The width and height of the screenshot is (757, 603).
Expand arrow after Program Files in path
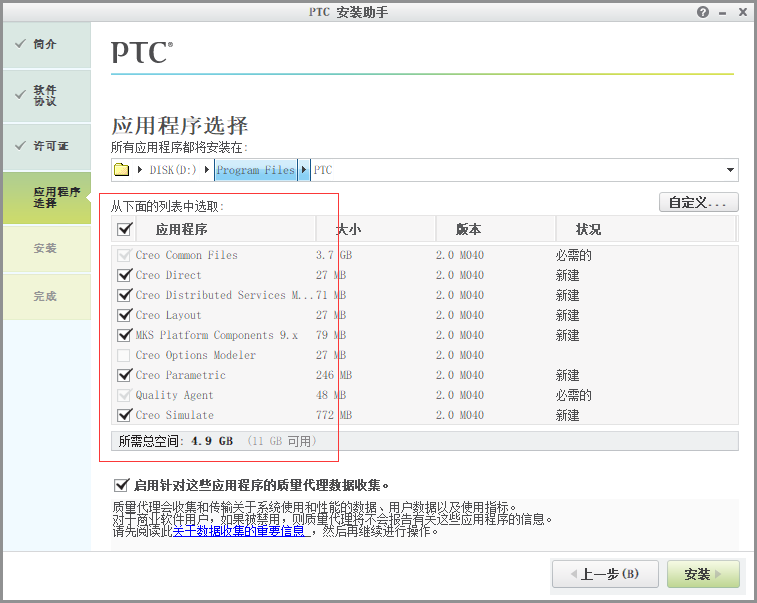[x=304, y=170]
